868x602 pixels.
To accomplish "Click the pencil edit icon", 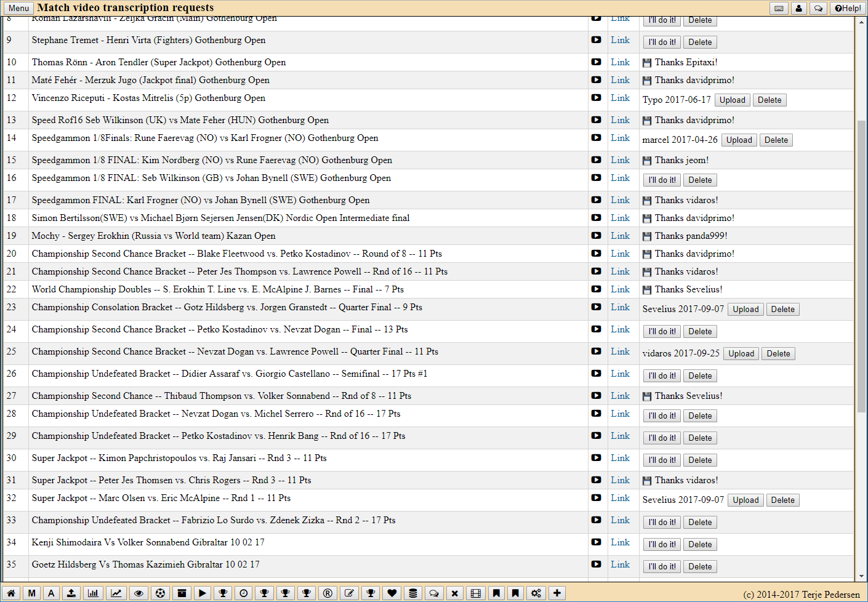I will click(349, 593).
